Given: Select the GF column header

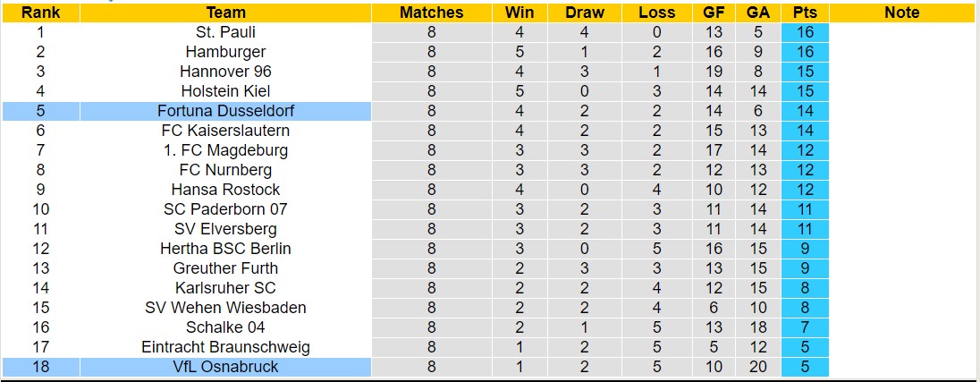Looking at the screenshot, I should [x=713, y=13].
